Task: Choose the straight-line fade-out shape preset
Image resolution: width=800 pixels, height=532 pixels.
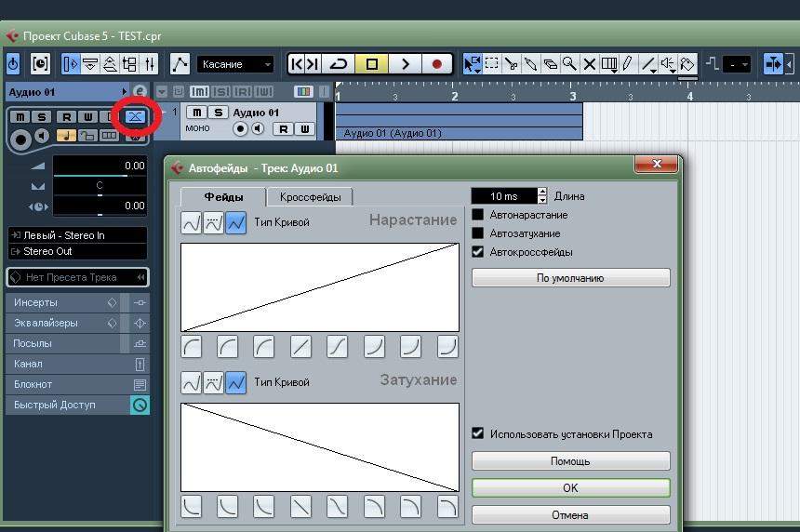Action: tap(300, 507)
